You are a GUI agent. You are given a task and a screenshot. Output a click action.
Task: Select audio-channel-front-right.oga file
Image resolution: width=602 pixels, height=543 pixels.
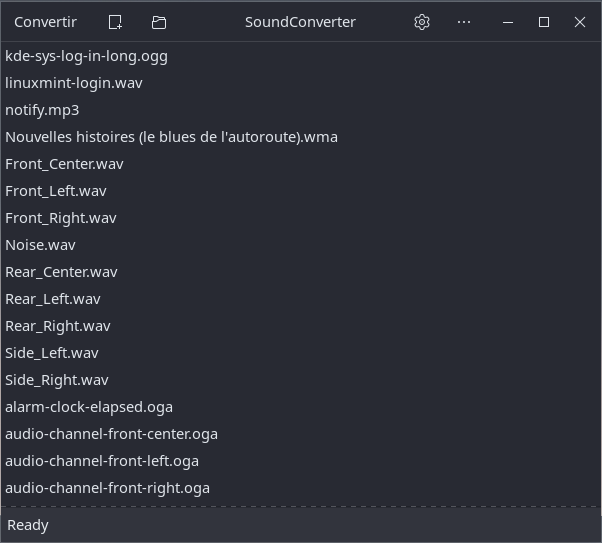pos(301,488)
